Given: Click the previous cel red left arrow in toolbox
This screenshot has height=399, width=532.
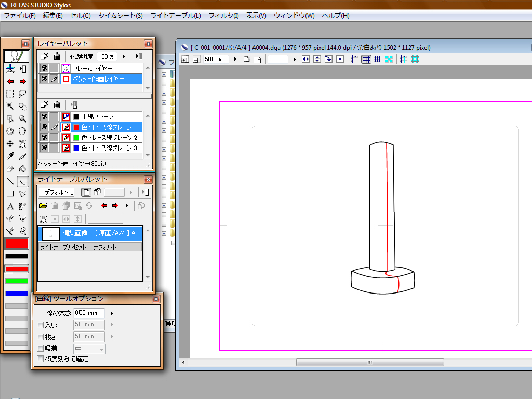Looking at the screenshot, I should (10, 82).
